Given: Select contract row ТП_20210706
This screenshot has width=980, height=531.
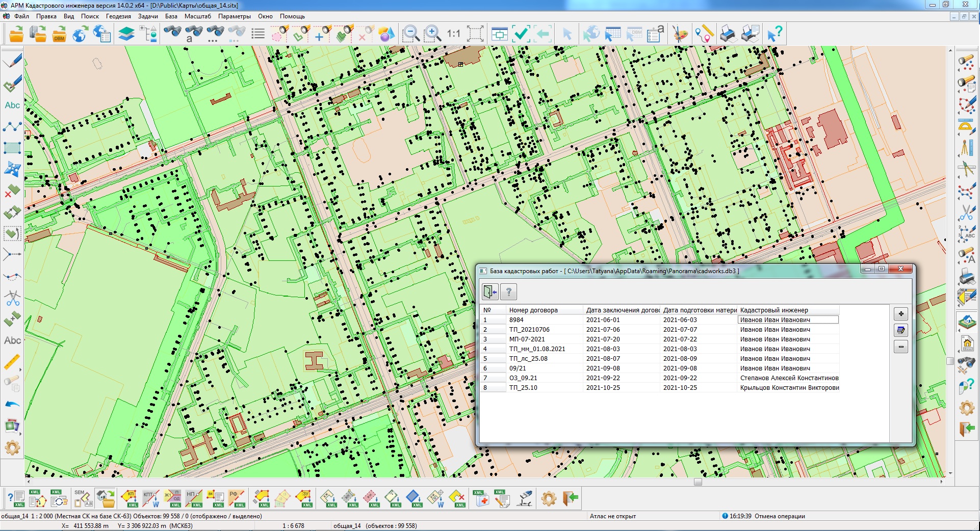Looking at the screenshot, I should pos(659,330).
